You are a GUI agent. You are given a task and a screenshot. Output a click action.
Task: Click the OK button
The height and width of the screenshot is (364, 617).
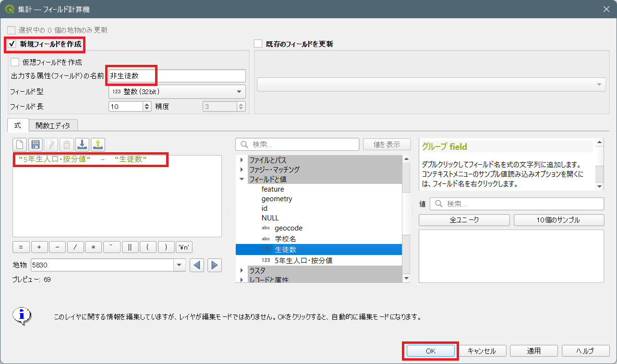click(x=431, y=351)
